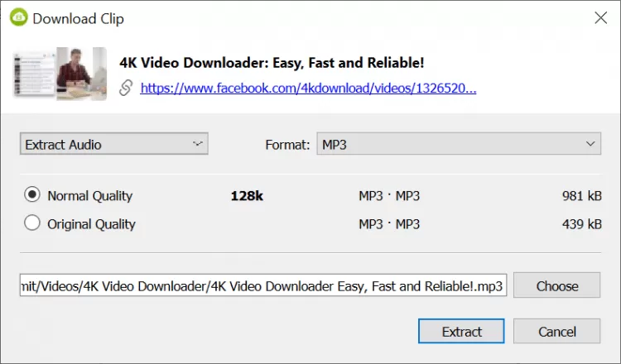Start extraction with the Extract button
Image resolution: width=621 pixels, height=364 pixels.
click(x=461, y=332)
